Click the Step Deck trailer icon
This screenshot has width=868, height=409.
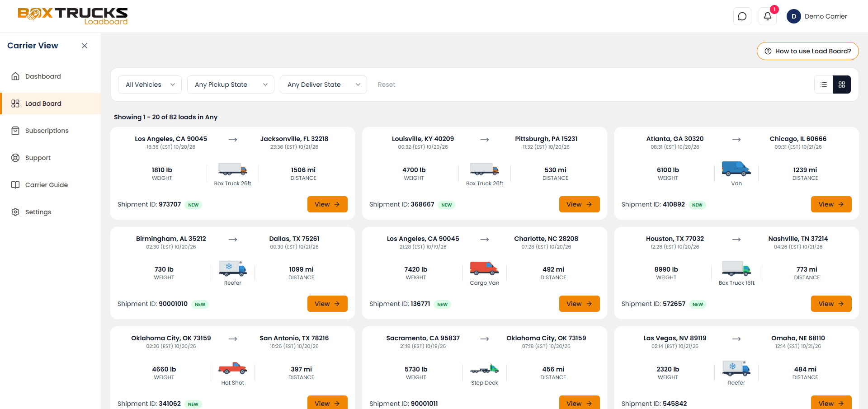[485, 369]
